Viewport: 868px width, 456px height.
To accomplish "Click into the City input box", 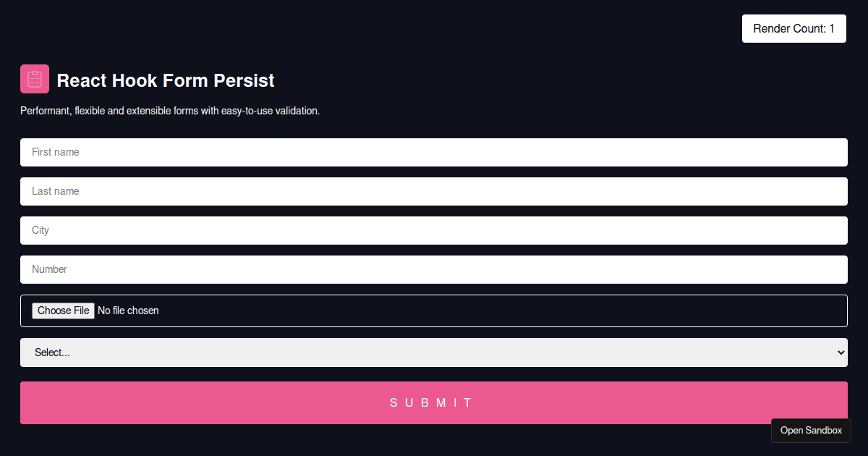I will pos(434,230).
